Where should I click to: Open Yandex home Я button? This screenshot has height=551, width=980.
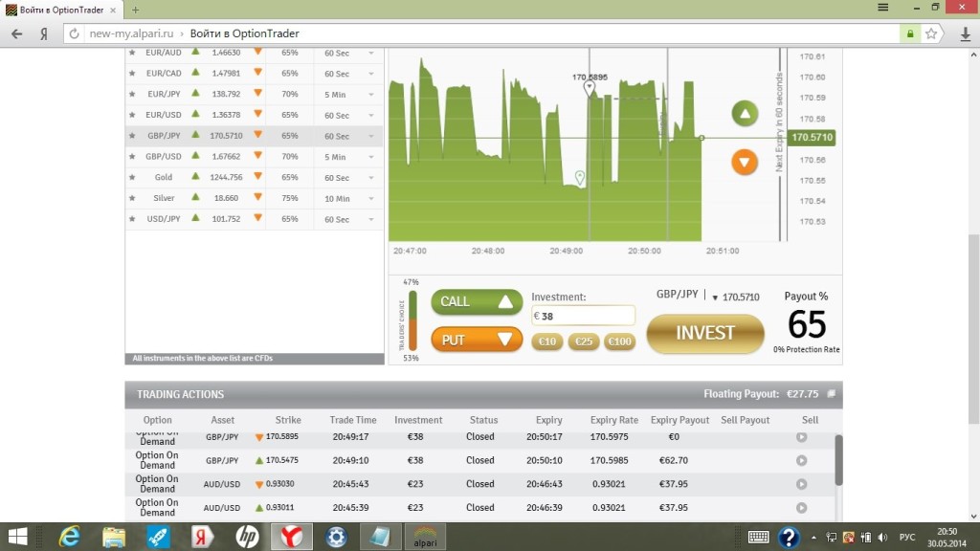(44, 33)
